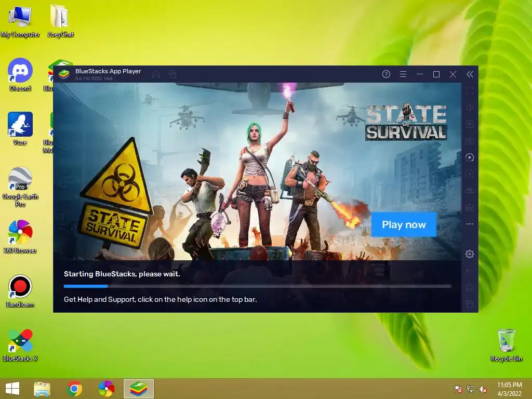Click the cursor lock icon in sidebar

coord(470,124)
